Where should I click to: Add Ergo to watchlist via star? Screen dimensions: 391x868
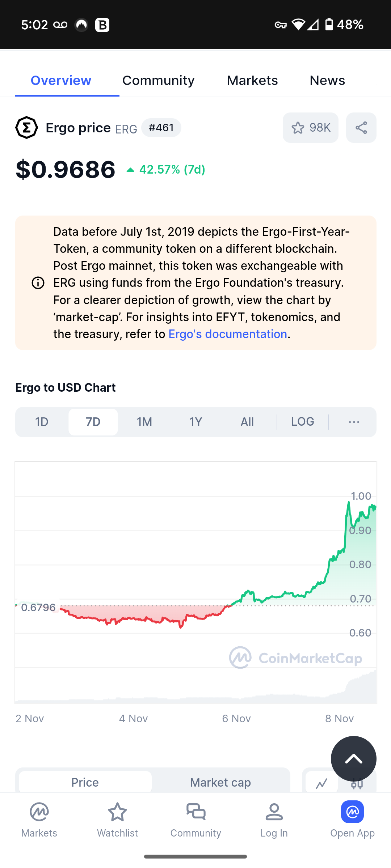310,128
